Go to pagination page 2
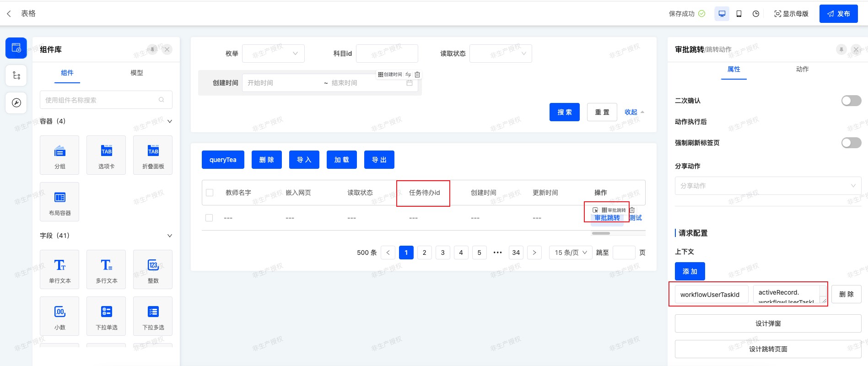The image size is (868, 366). (425, 253)
